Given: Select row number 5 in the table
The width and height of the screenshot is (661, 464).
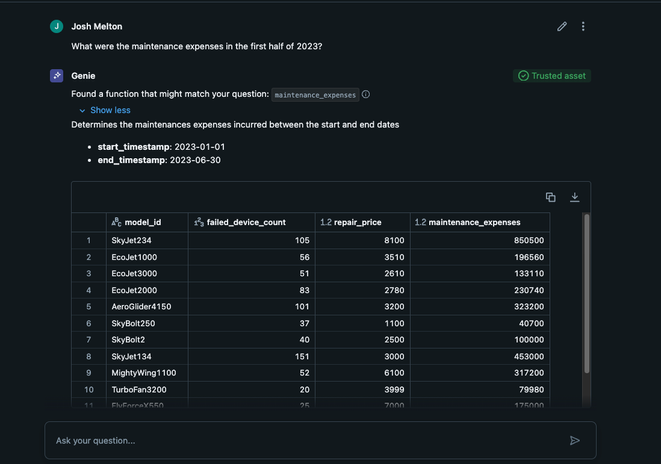Looking at the screenshot, I should pyautogui.click(x=89, y=307).
